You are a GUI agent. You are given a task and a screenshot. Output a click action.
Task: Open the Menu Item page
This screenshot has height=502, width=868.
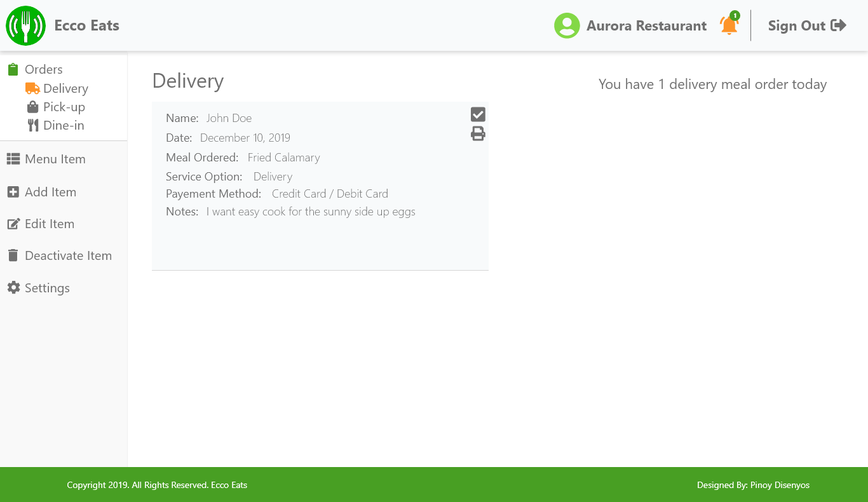(55, 159)
